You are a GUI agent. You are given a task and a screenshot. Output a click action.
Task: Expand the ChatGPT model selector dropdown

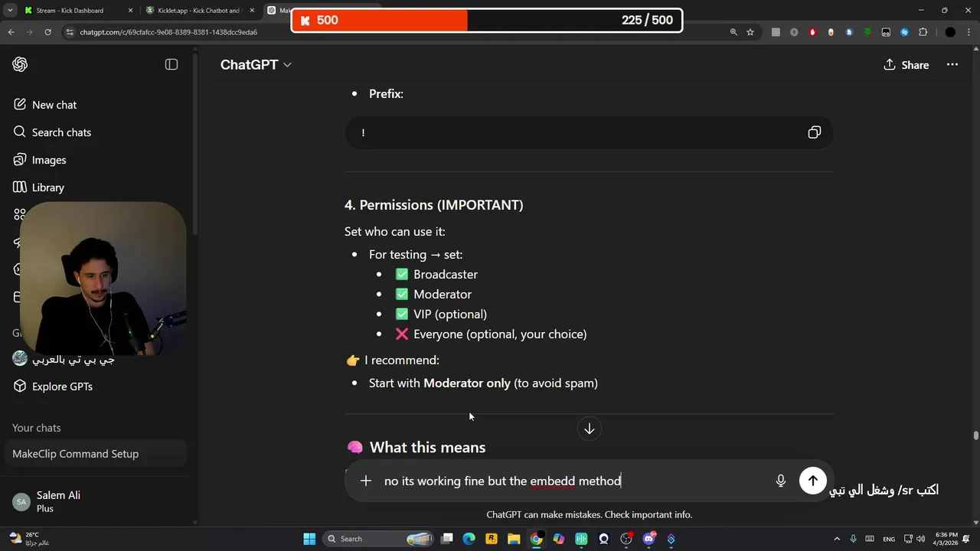(256, 65)
